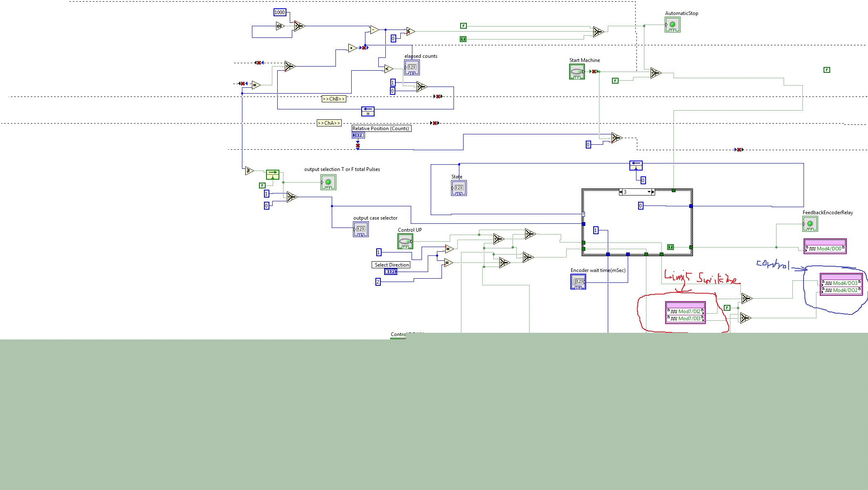Click the Select function wired to the 1000 constant
The image size is (868, 490).
(299, 26)
